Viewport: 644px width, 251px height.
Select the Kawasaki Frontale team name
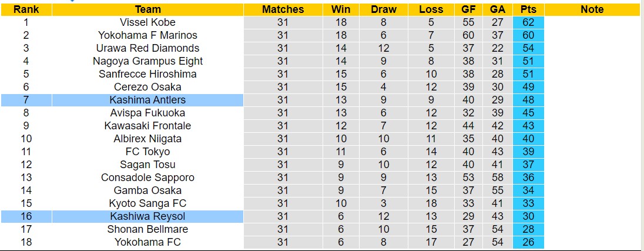point(147,126)
